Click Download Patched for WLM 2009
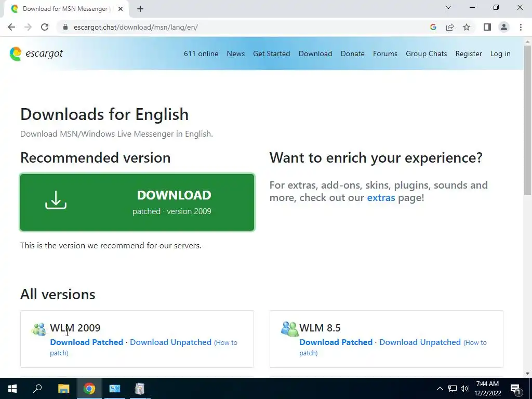 pyautogui.click(x=87, y=342)
